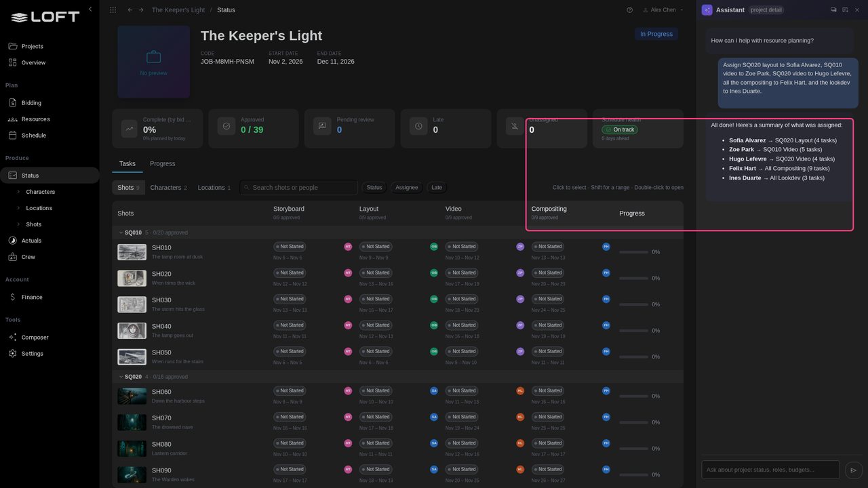This screenshot has width=868, height=488.
Task: Open the In Progress status badge
Action: (656, 34)
